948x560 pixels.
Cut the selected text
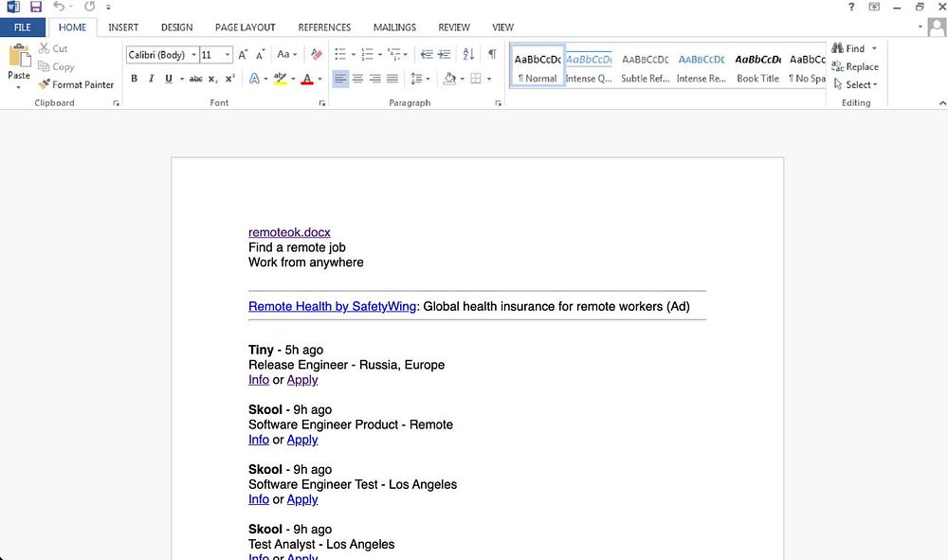point(53,48)
